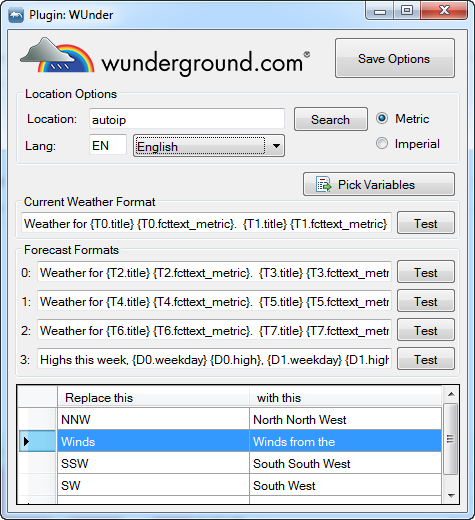Close the WUnder plugin window
This screenshot has width=475, height=520.
click(x=444, y=11)
